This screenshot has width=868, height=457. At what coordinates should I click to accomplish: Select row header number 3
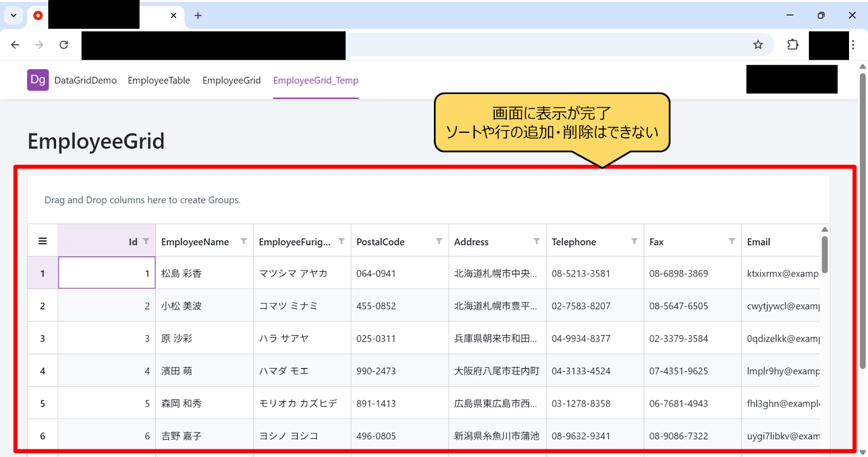(42, 338)
